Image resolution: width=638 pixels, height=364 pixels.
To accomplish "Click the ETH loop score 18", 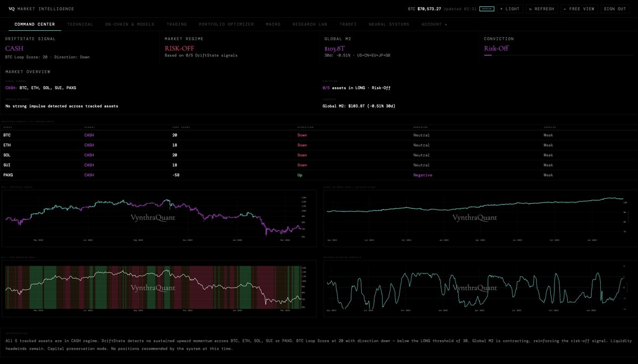I will (175, 145).
